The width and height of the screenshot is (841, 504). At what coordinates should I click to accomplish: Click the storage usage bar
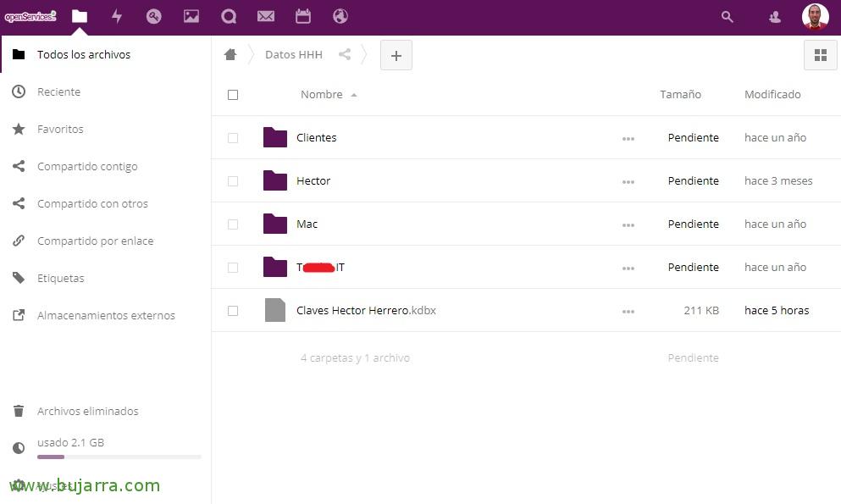119,457
